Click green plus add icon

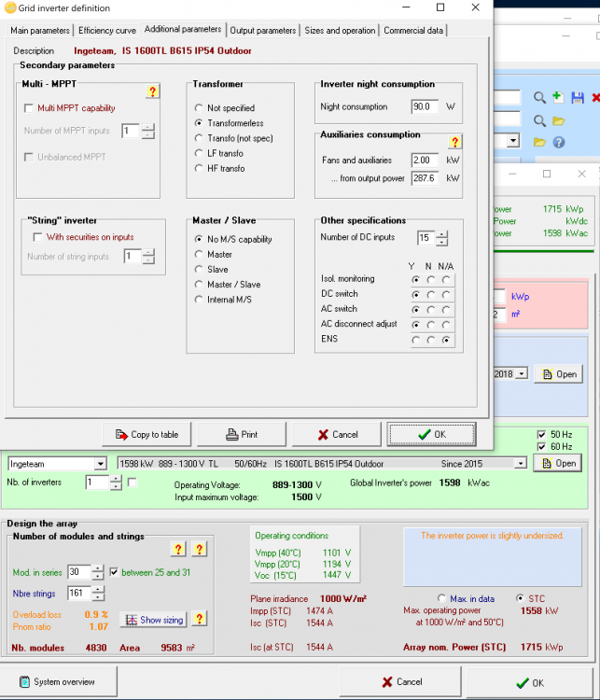click(x=558, y=97)
